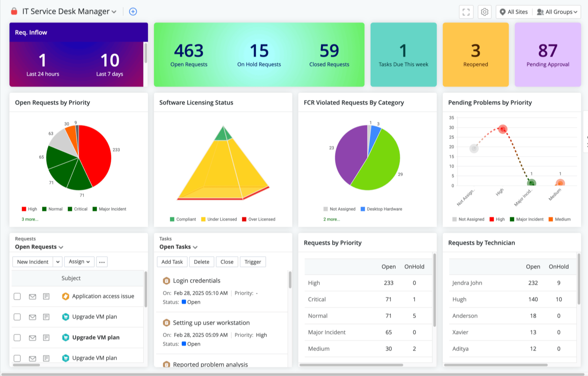Select the shopping cart icon beside Upgrade VM plan
Screen dimensions: 588x376
(x=65, y=317)
